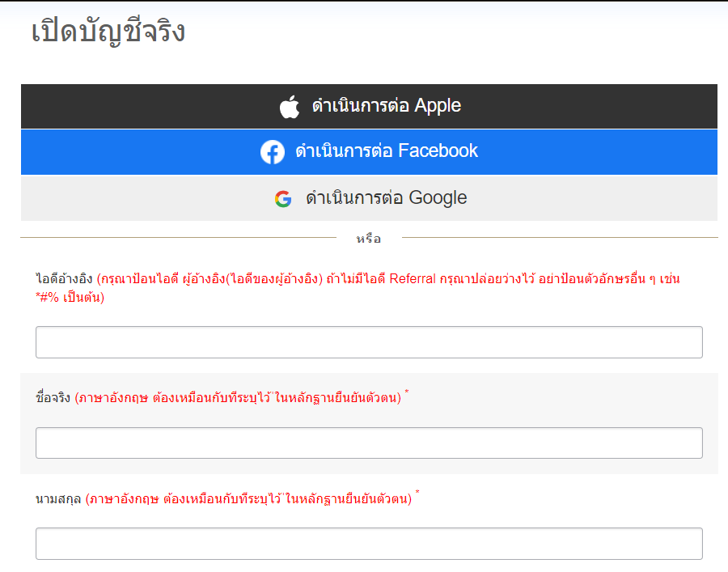Continue with Facebook sign-up button

369,152
